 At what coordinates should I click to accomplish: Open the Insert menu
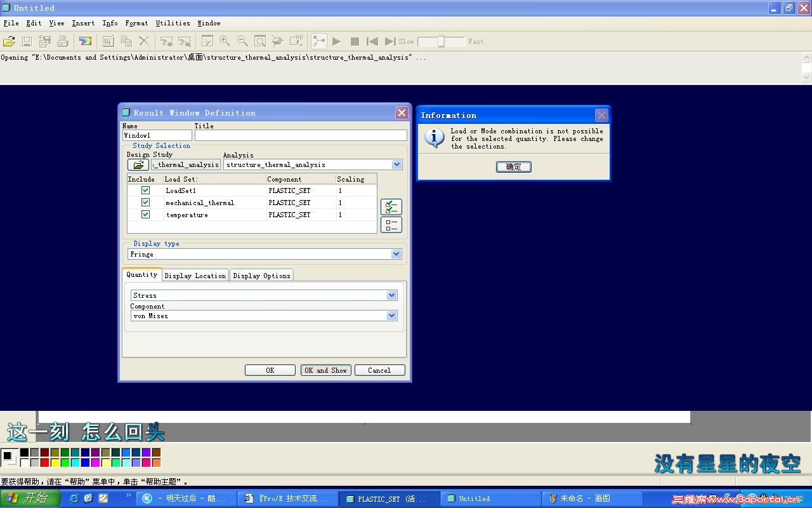pos(83,23)
